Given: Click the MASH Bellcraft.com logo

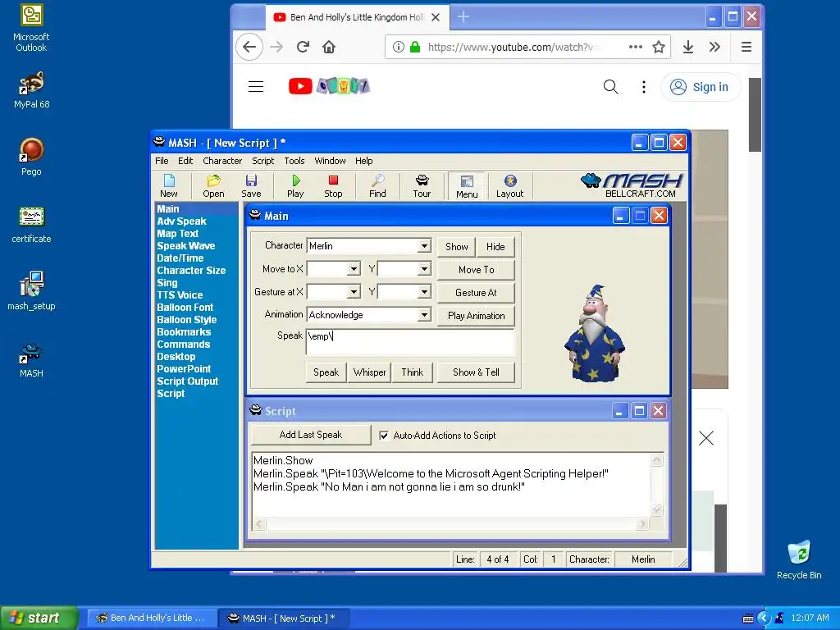Looking at the screenshot, I should pos(631,185).
